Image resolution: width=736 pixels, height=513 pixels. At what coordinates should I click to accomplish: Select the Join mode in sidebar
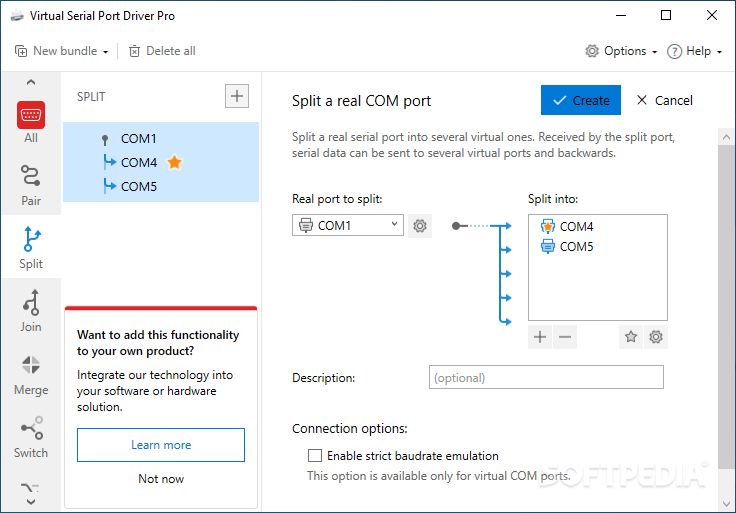click(31, 311)
